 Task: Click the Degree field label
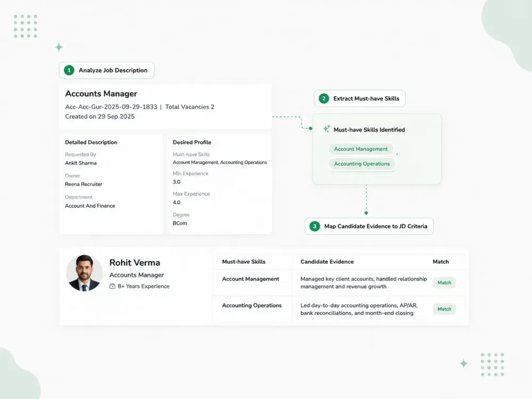[x=181, y=215]
